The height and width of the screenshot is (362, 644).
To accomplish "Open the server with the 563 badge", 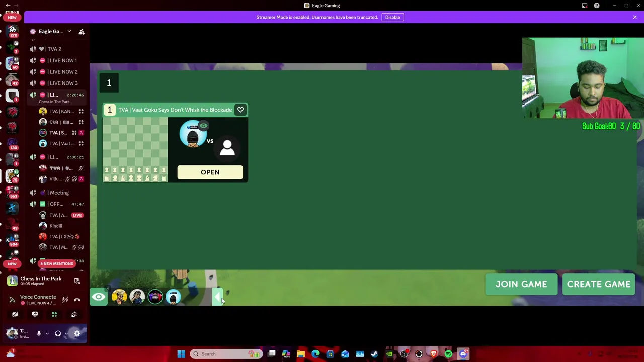I will (12, 191).
